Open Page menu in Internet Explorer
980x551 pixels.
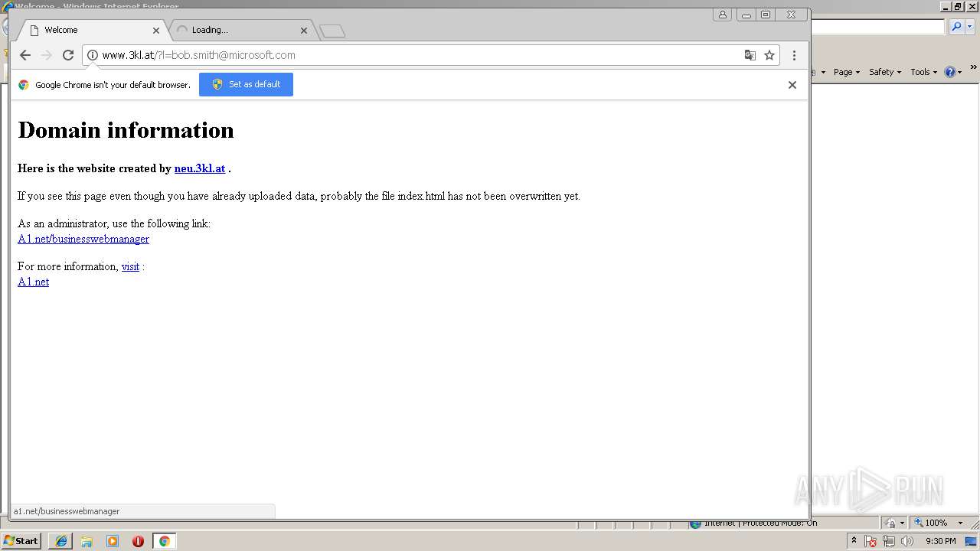pos(846,72)
